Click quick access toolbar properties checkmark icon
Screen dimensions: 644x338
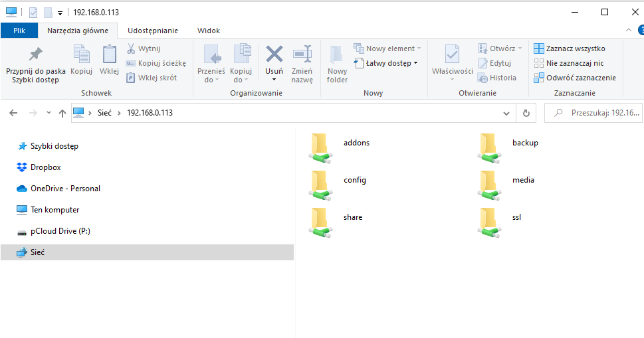33,13
